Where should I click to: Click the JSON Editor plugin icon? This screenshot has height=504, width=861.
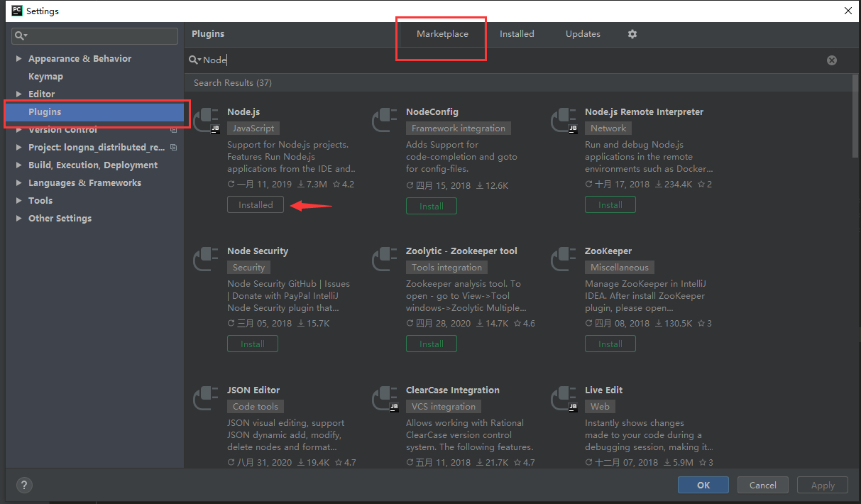[207, 398]
